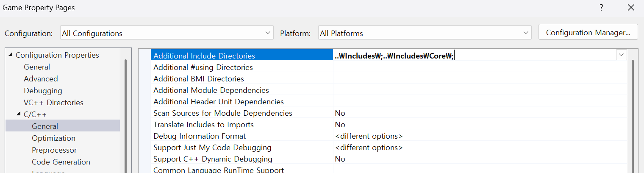Click No value for C++ Dynamic Debugging
The height and width of the screenshot is (173, 644).
click(x=340, y=159)
